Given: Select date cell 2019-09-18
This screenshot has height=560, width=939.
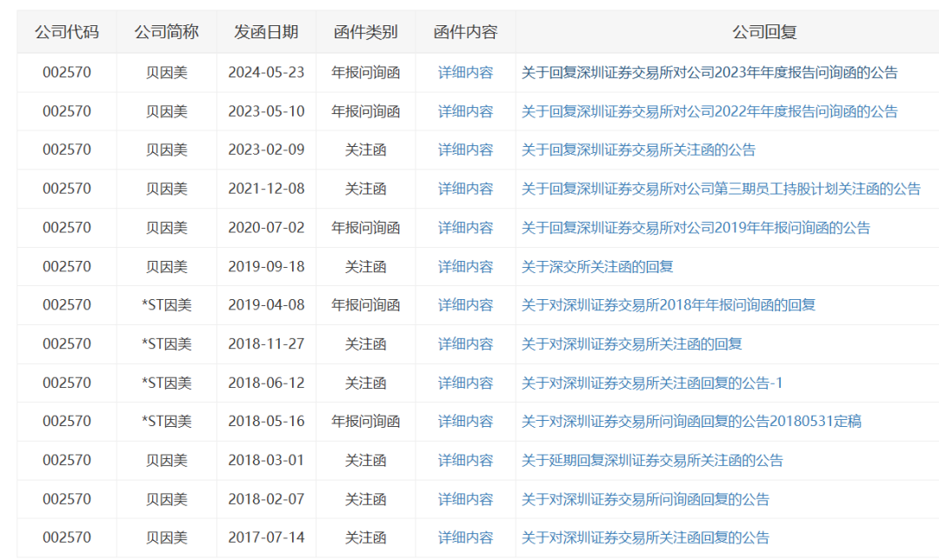Looking at the screenshot, I should click(266, 267).
